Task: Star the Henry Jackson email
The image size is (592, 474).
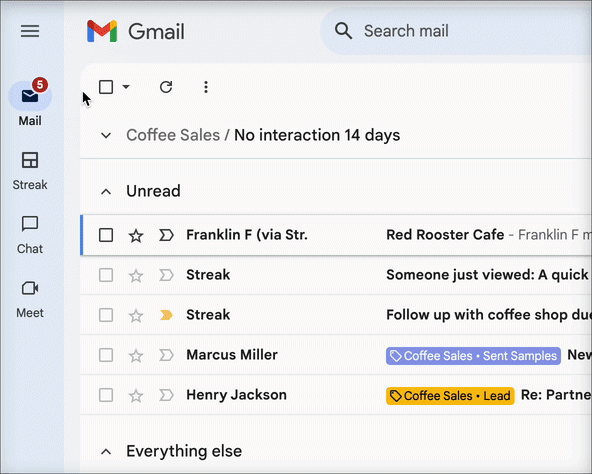Action: [136, 396]
